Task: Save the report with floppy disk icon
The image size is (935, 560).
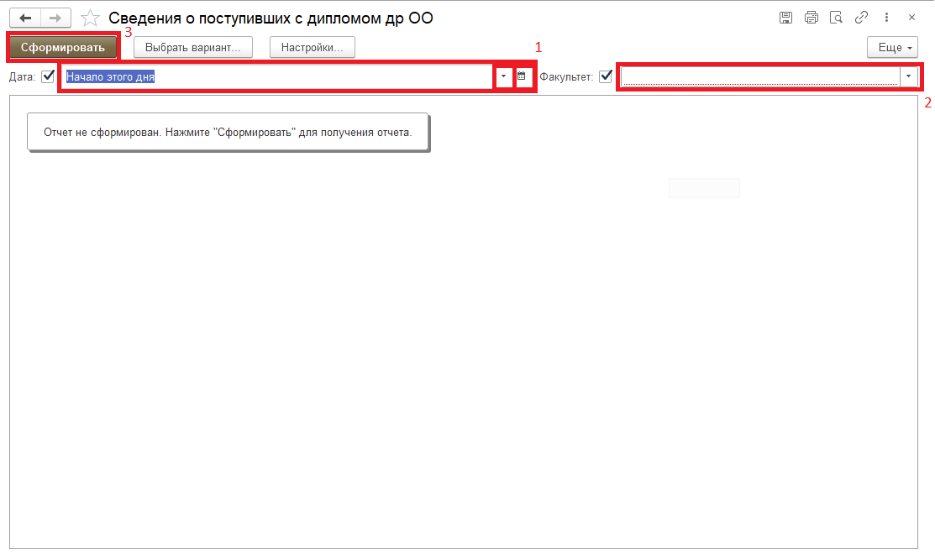Action: pos(785,18)
